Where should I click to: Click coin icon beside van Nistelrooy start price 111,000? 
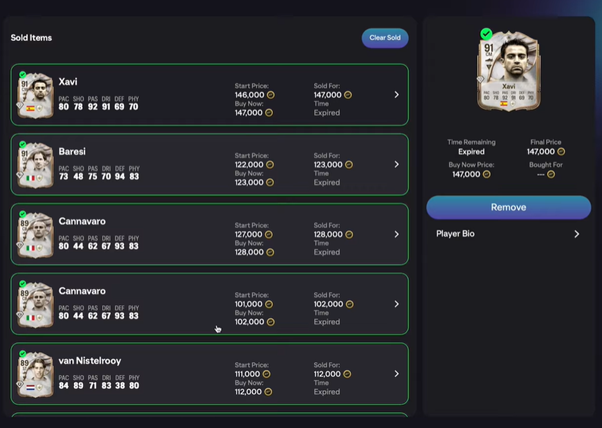point(266,374)
